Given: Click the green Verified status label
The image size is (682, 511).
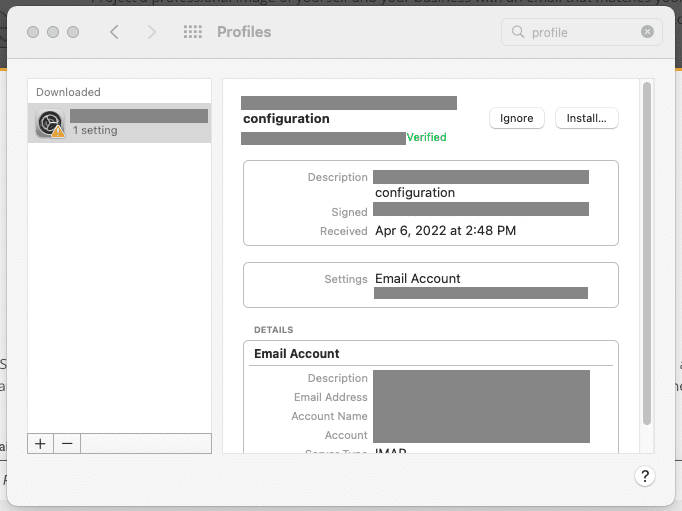Looking at the screenshot, I should [x=426, y=138].
